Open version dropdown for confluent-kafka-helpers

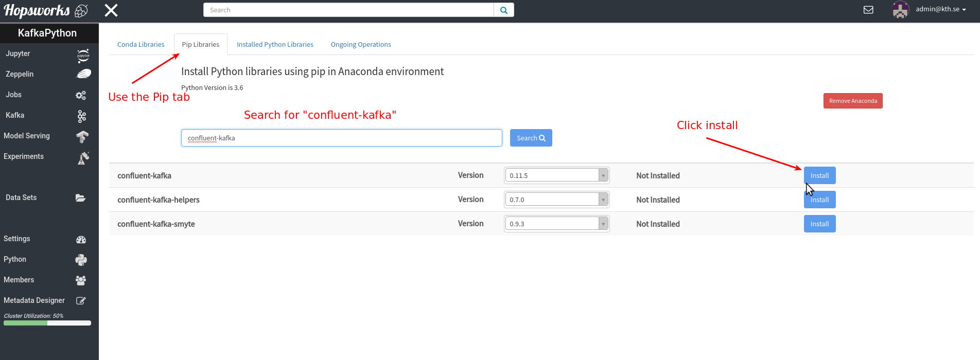557,200
